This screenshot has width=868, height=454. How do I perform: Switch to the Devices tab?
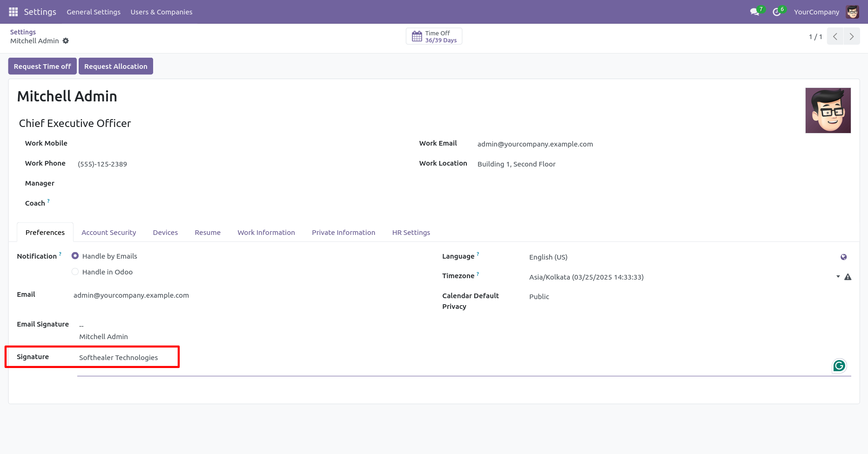[x=165, y=233]
